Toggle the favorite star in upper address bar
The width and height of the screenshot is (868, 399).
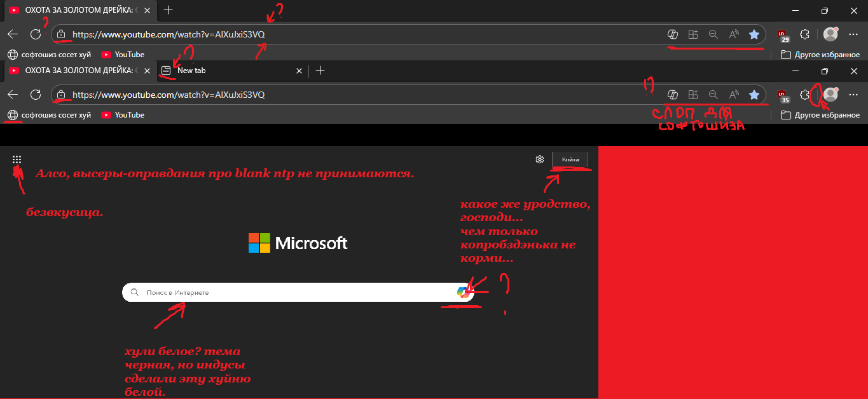[x=754, y=34]
